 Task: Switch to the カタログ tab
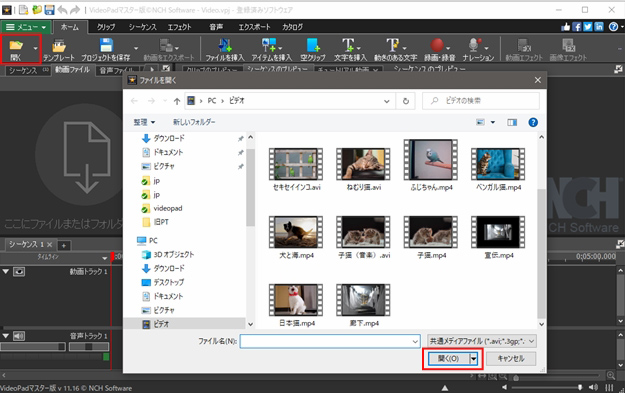tap(293, 27)
